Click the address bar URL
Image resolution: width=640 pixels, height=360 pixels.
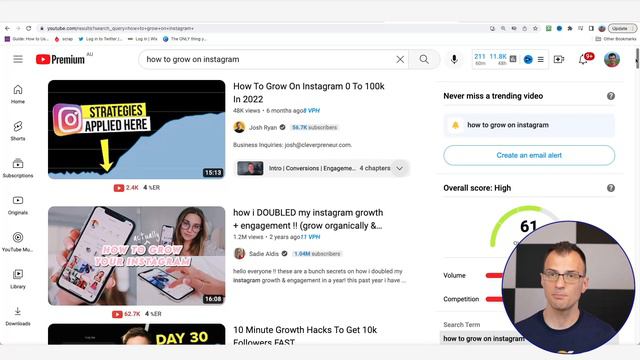(x=120, y=28)
